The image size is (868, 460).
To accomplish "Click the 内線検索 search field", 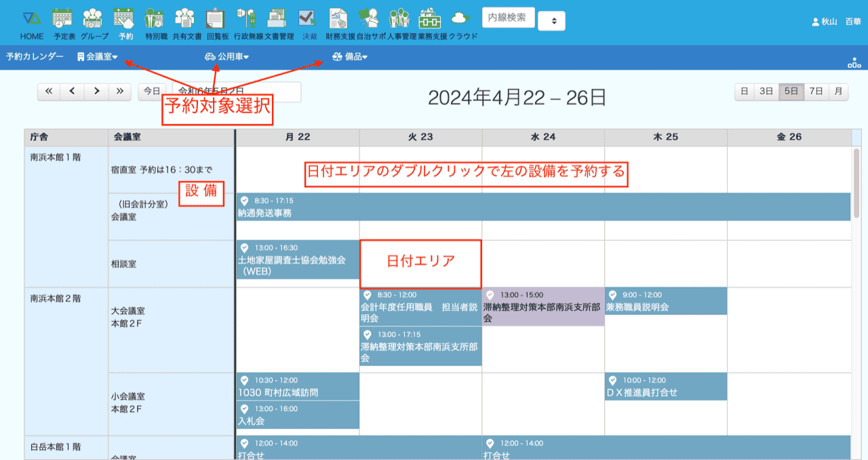I will [x=508, y=18].
